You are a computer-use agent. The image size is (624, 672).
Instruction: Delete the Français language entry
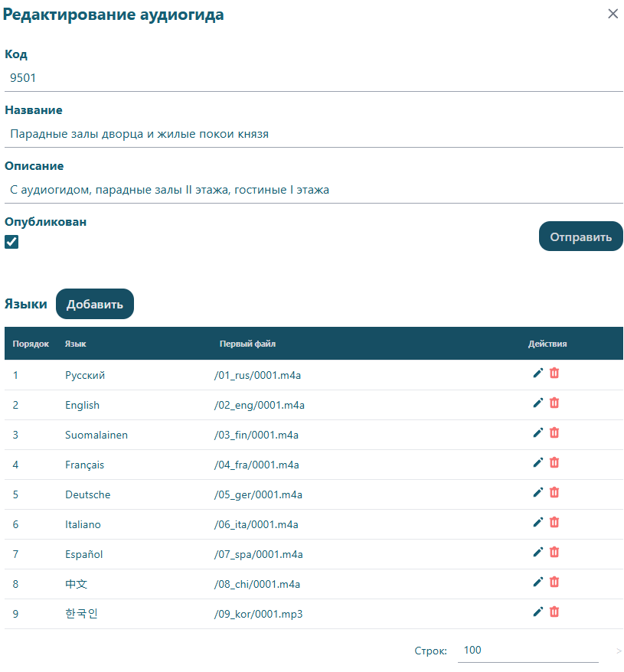tap(554, 463)
